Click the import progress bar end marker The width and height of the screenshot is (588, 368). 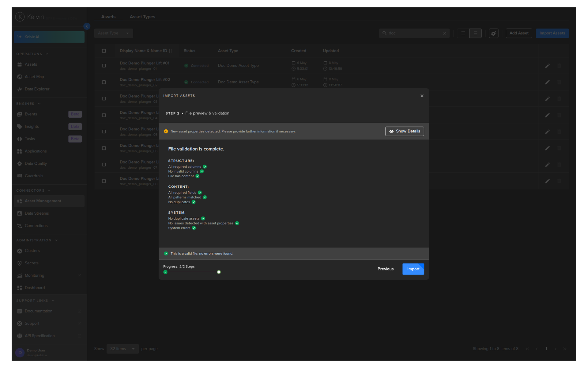(219, 272)
